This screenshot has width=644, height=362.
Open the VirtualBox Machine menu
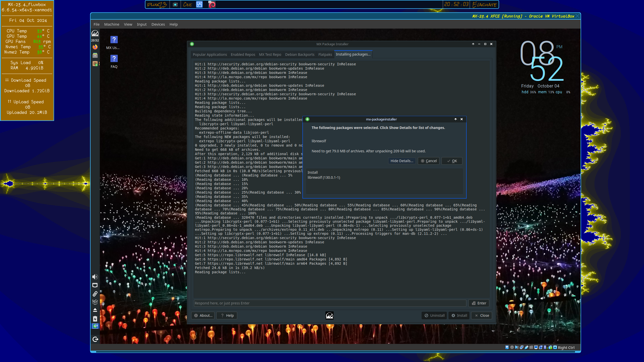[x=112, y=24]
